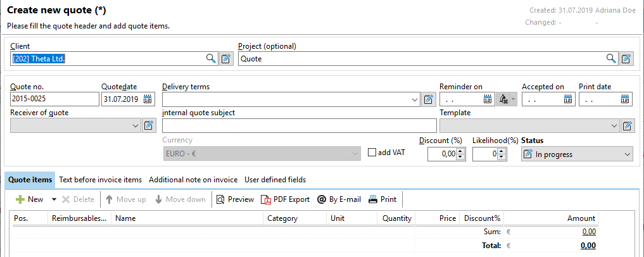Click edit icon next to Template field

pos(626,126)
